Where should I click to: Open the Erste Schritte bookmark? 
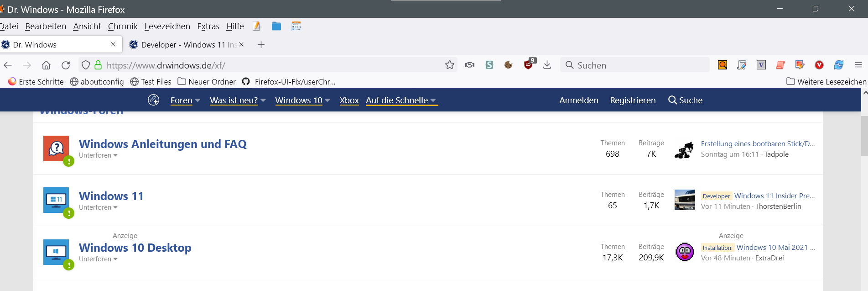(x=36, y=81)
